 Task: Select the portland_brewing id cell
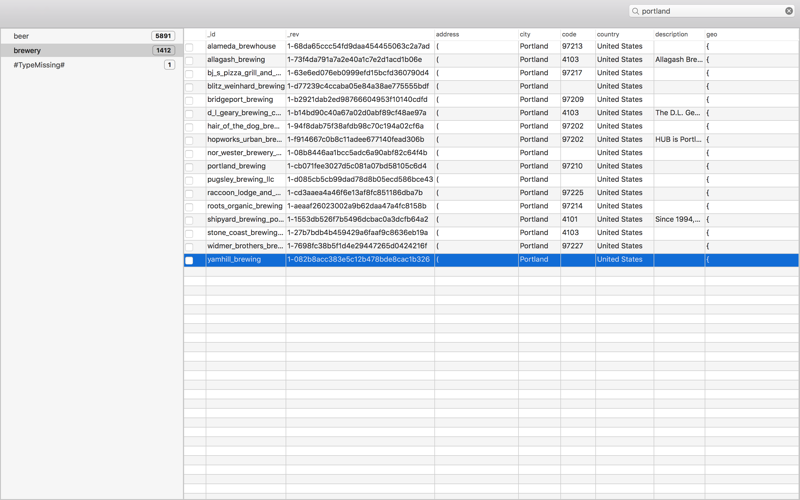[x=245, y=166]
